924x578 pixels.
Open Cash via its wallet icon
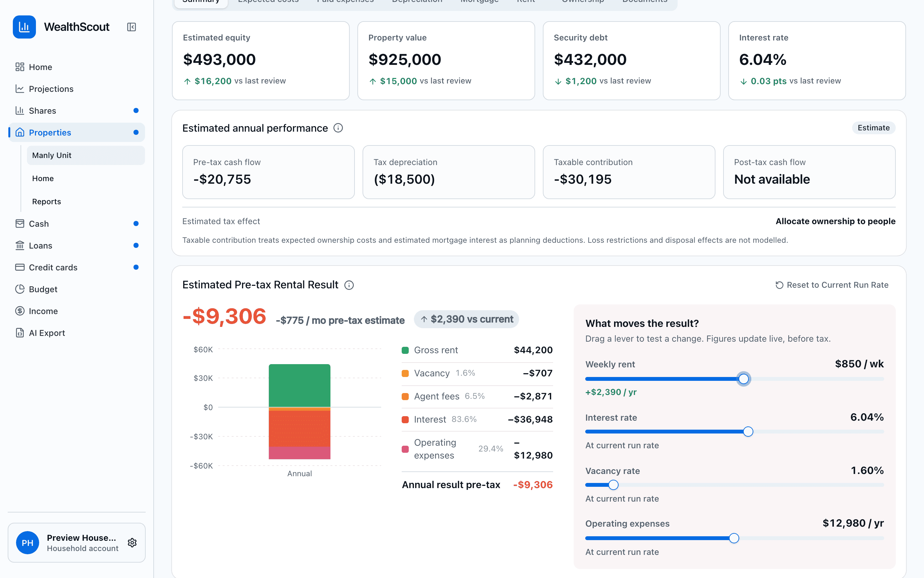20,223
